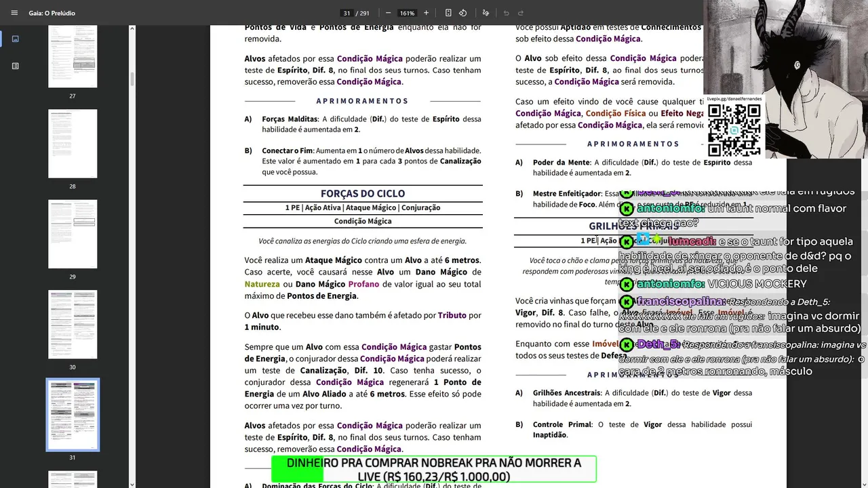Click the 'FORÇAS DO CICLO' heading

363,194
